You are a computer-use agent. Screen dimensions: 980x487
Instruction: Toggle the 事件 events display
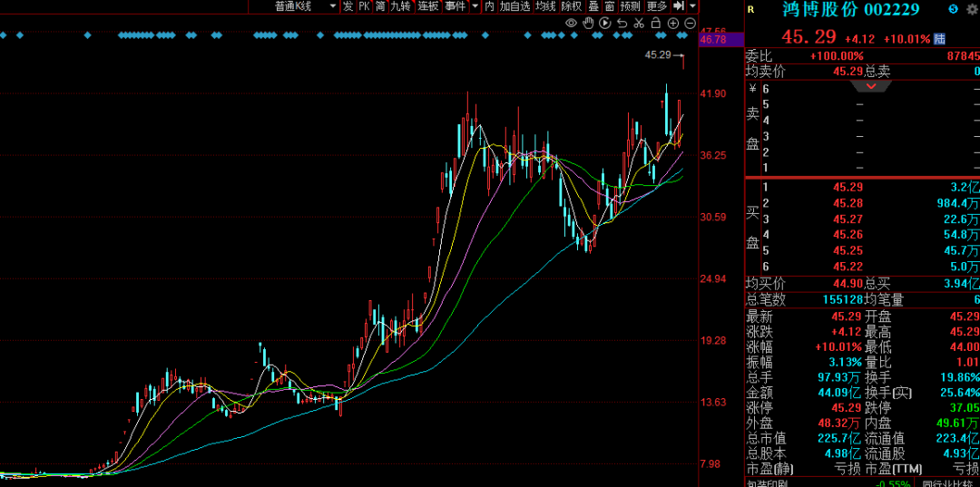455,6
